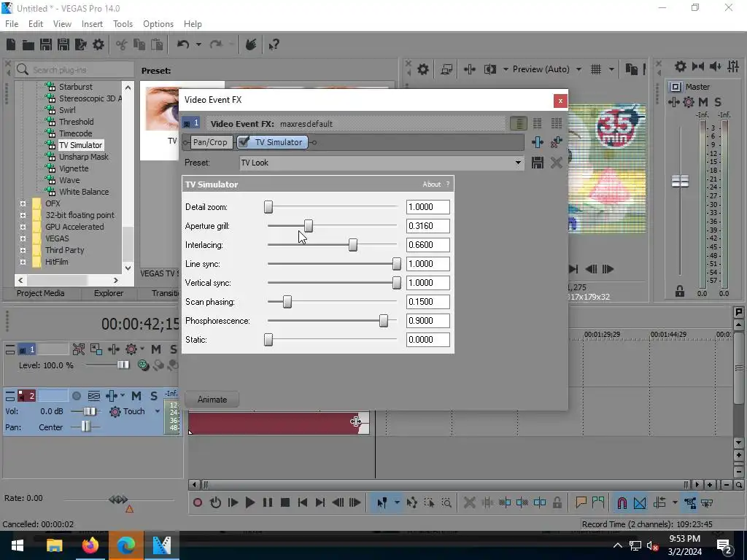Open the Insert menu
The height and width of the screenshot is (560, 747).
pyautogui.click(x=92, y=24)
